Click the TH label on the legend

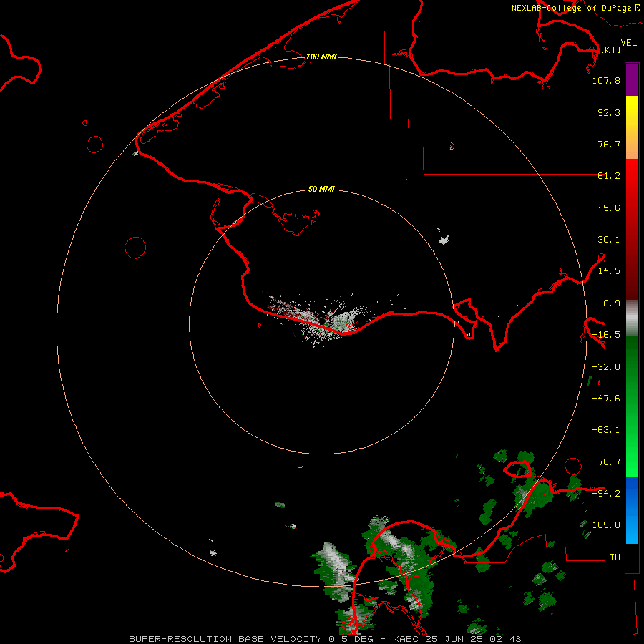point(615,557)
